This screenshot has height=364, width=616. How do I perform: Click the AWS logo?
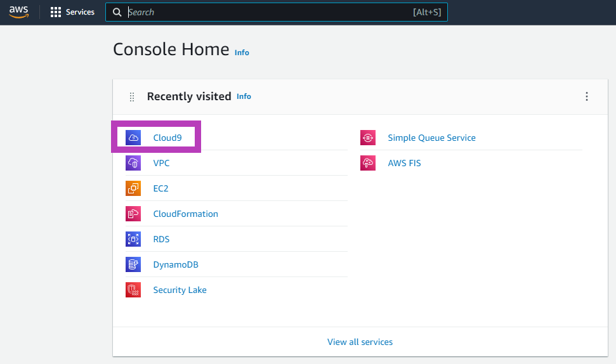point(19,12)
